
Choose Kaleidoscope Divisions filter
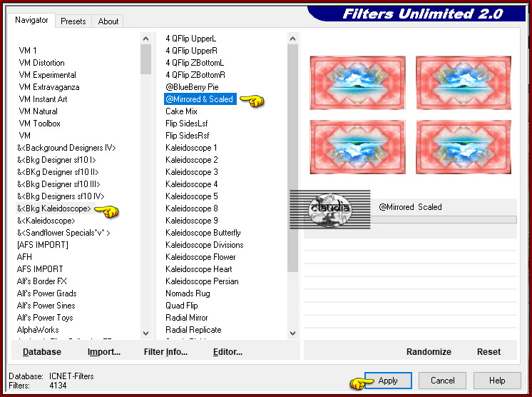pos(205,245)
